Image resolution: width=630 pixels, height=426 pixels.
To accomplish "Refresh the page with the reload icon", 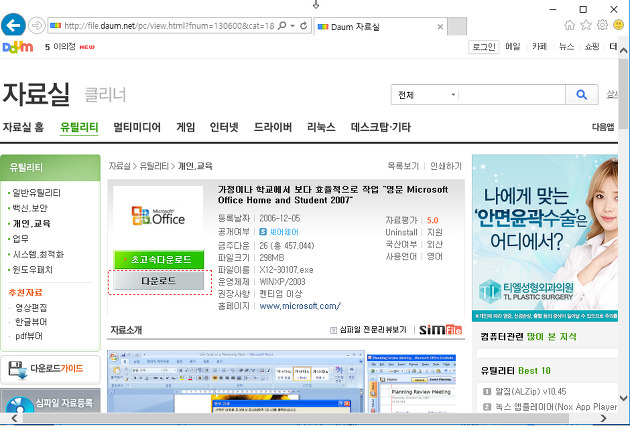I will (304, 26).
